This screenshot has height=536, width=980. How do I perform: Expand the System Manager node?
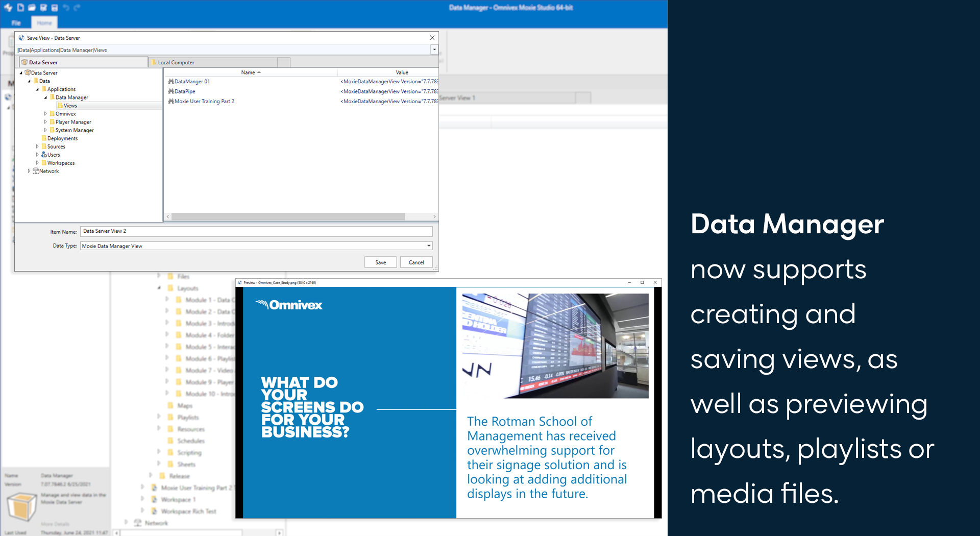tap(45, 130)
